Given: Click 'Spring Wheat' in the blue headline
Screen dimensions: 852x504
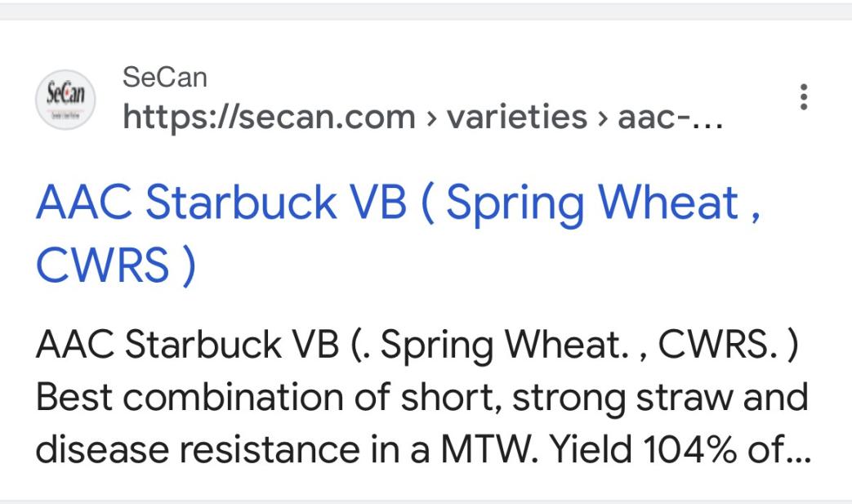Looking at the screenshot, I should point(593,205).
